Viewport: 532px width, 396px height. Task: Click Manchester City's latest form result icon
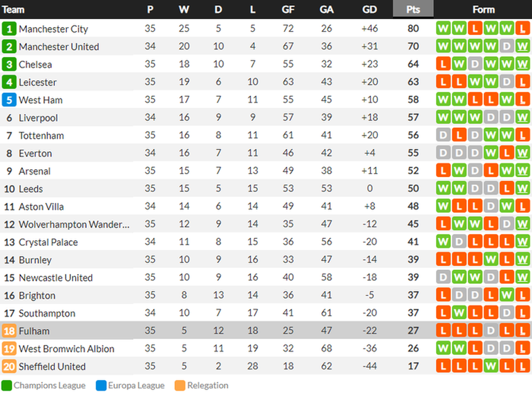coord(522,29)
